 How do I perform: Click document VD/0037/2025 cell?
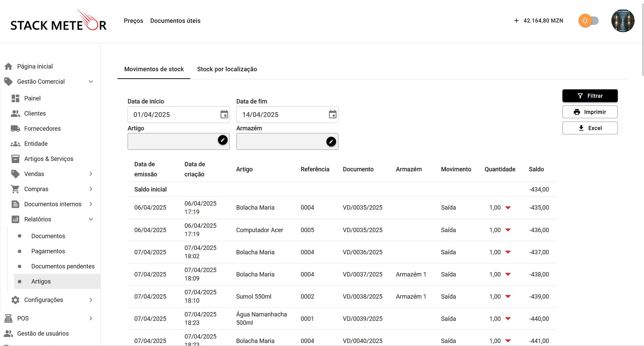pyautogui.click(x=363, y=274)
